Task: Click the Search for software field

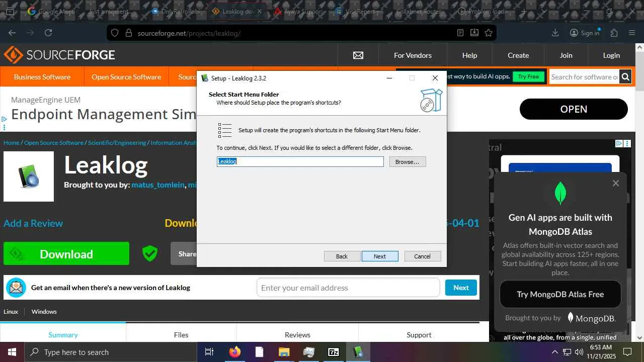Action: pyautogui.click(x=584, y=77)
